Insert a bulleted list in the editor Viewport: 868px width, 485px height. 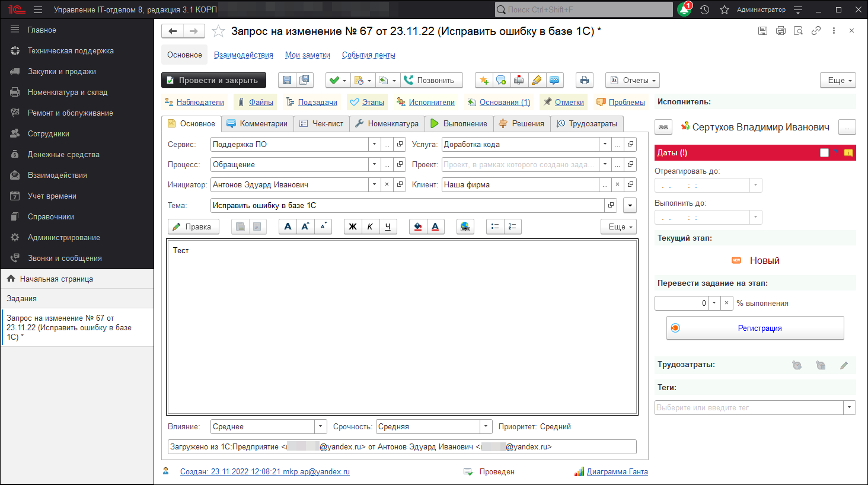point(495,227)
